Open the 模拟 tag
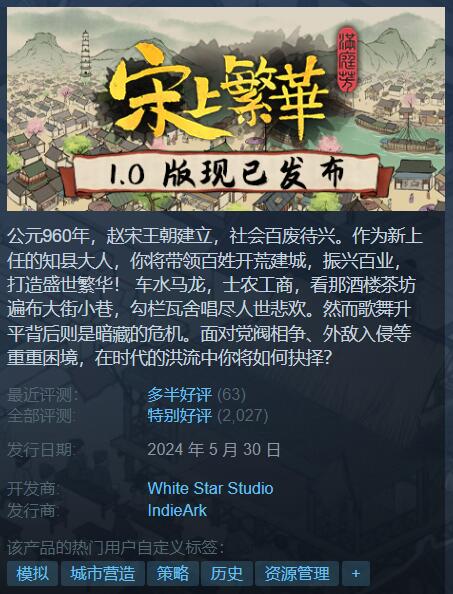The image size is (453, 594). 33,574
